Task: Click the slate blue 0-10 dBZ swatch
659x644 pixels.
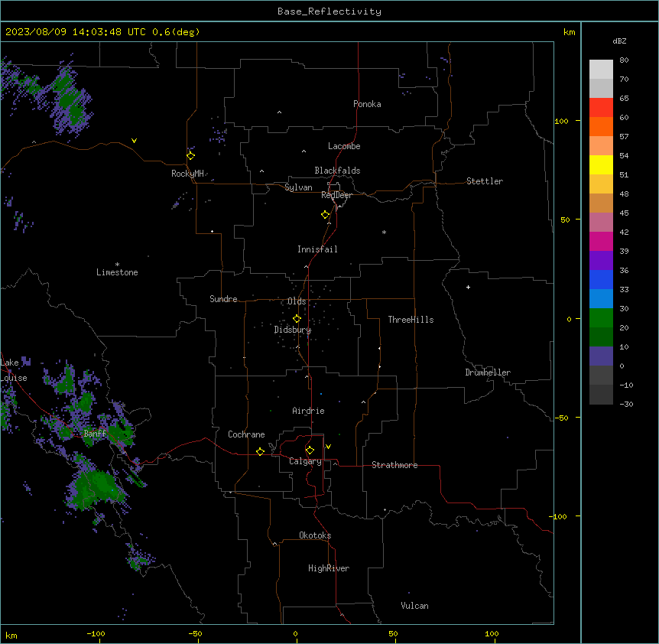Action: click(601, 356)
